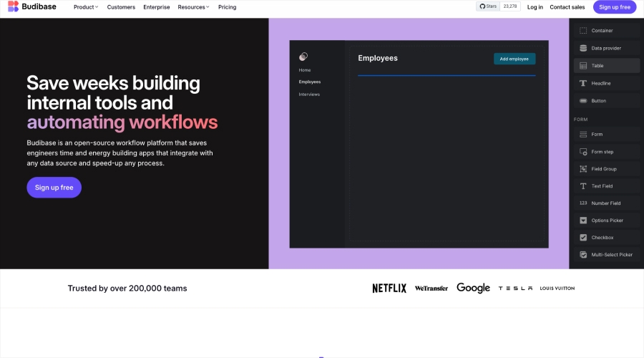
Task: Select the Headline component icon
Action: pos(583,84)
